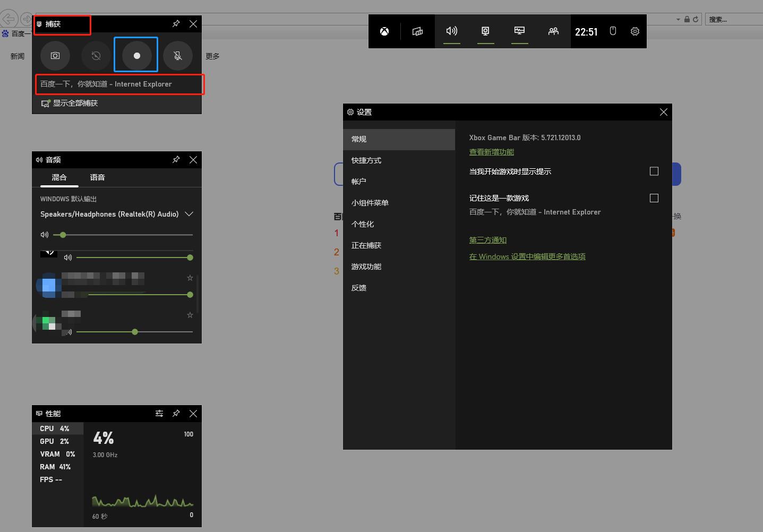This screenshot has width=763, height=532.
Task: Toggle microphone in the Capture widget
Action: (x=177, y=55)
